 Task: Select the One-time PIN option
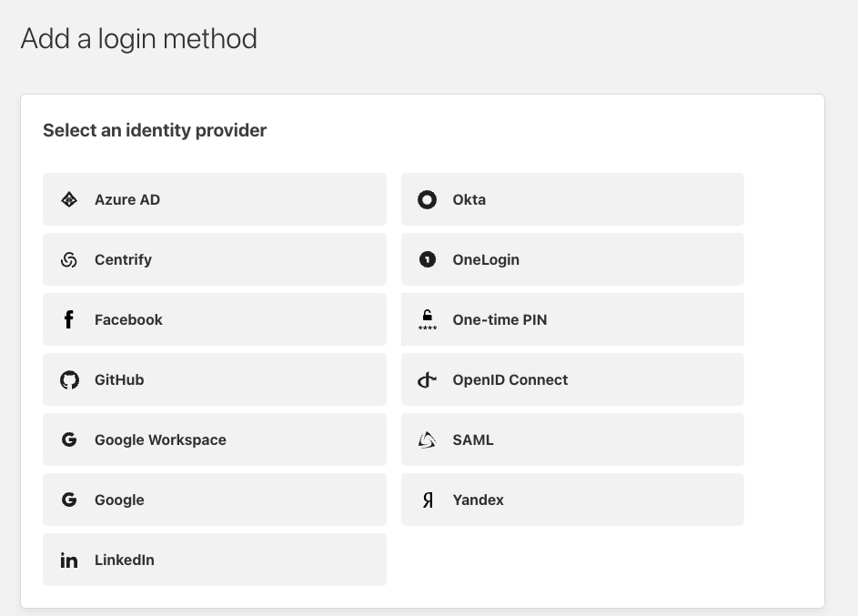572,319
